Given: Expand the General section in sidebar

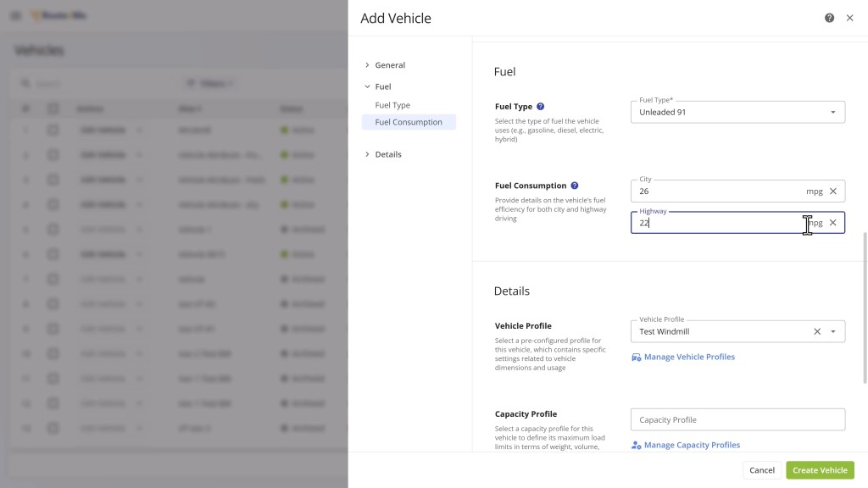Looking at the screenshot, I should [x=367, y=65].
